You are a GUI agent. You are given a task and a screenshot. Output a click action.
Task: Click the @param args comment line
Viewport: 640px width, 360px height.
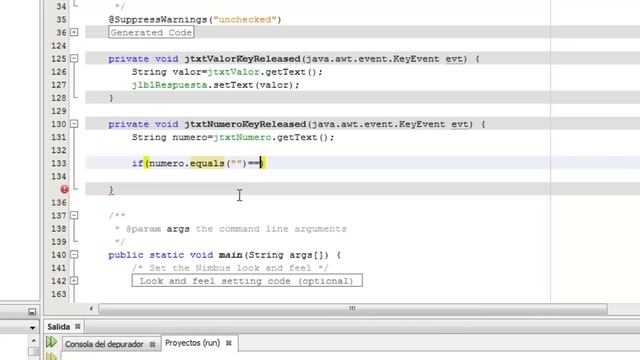click(231, 229)
